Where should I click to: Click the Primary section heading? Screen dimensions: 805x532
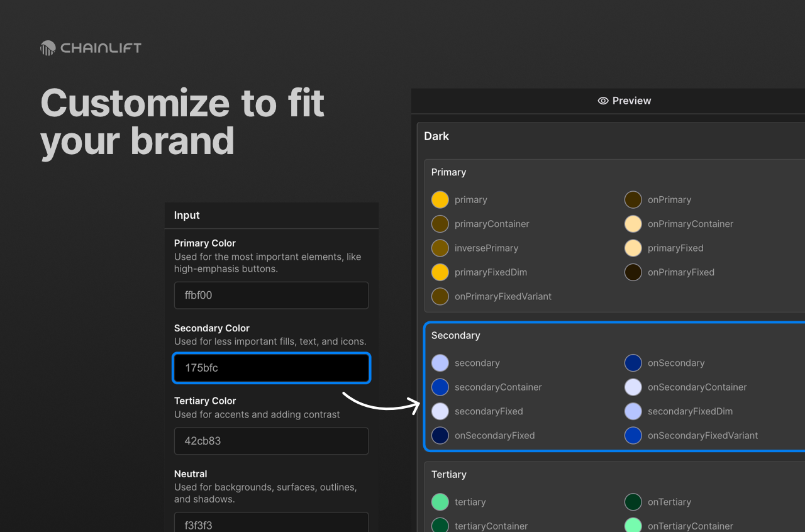click(448, 172)
